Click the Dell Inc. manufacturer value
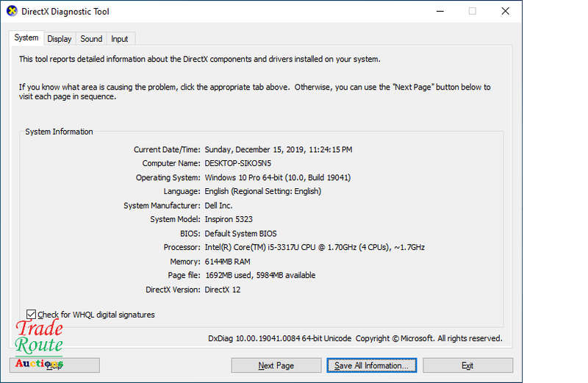The height and width of the screenshot is (383, 588). (218, 206)
